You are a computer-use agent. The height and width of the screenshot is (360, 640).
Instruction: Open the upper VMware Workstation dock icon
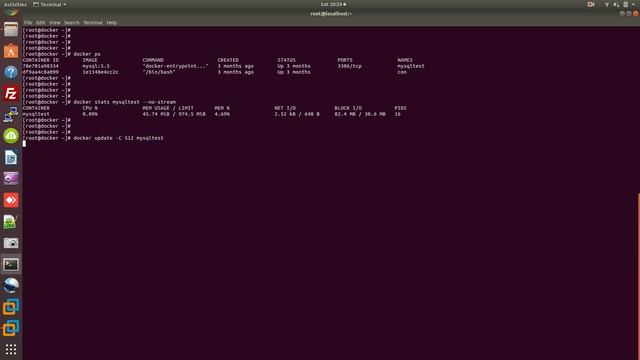click(11, 307)
